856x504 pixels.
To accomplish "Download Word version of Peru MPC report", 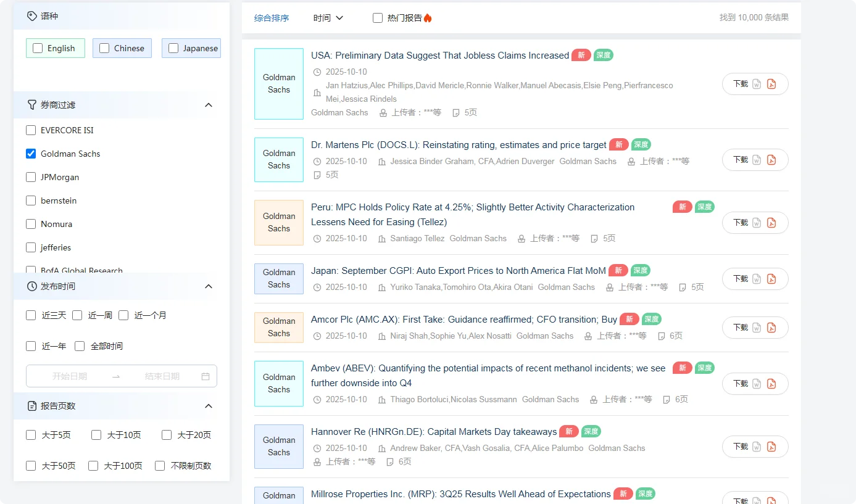I will click(757, 223).
